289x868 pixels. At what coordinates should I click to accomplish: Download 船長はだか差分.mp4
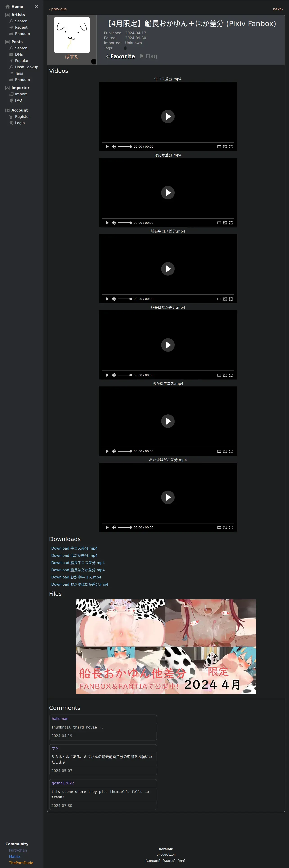tap(78, 570)
